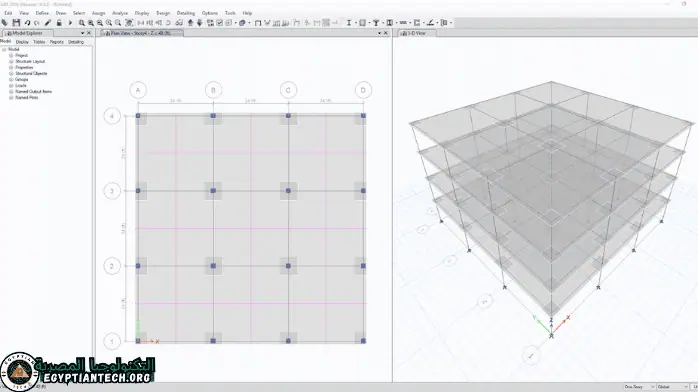Click the shaded 3D object shape icon
The height and width of the screenshot is (392, 698).
point(242,23)
